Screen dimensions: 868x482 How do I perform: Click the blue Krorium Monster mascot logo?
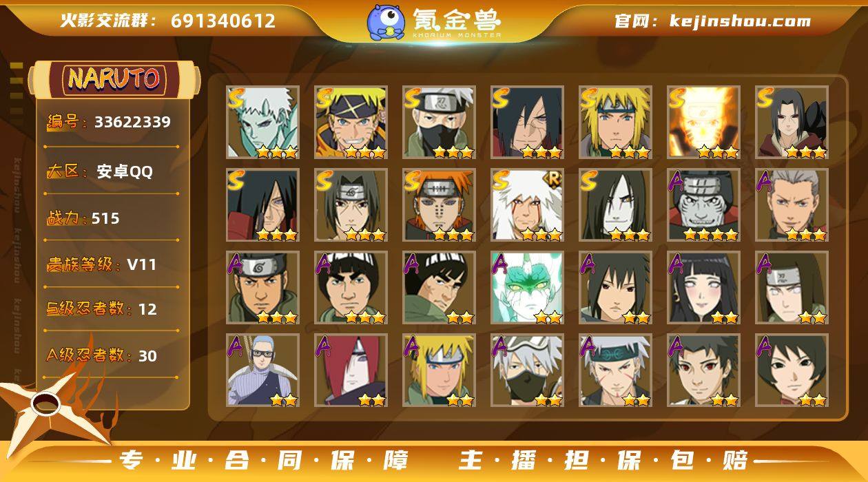click(385, 22)
